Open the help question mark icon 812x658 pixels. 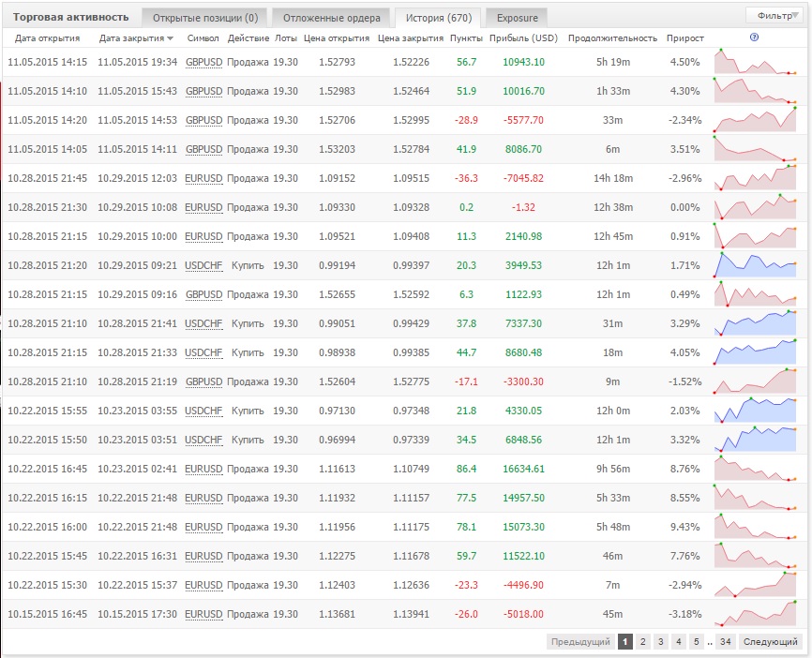tap(754, 37)
